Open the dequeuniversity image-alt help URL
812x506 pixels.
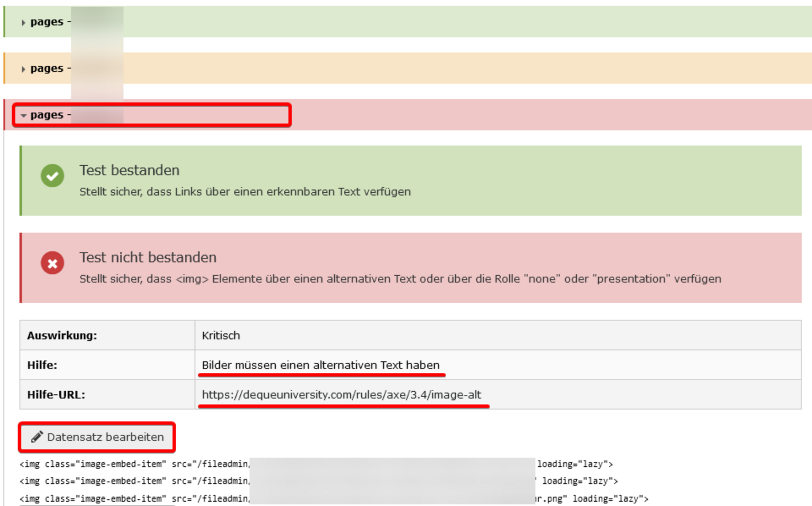tap(341, 395)
